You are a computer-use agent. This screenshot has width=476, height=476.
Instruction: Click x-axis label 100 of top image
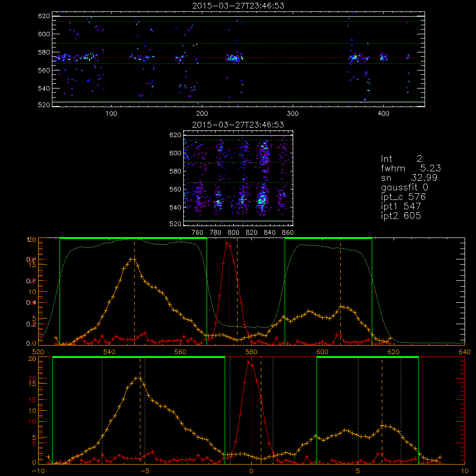coord(111,114)
